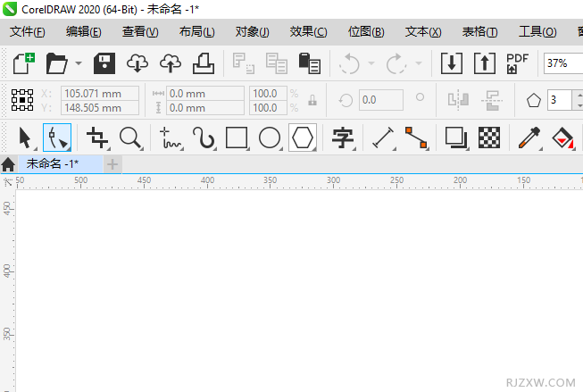Create a new document
Screen dimensions: 583x392
pyautogui.click(x=24, y=63)
